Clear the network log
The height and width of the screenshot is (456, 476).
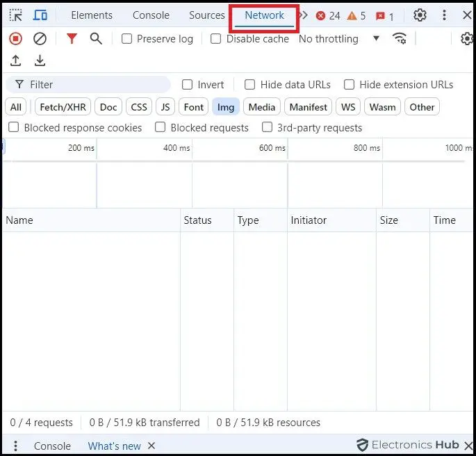click(40, 39)
